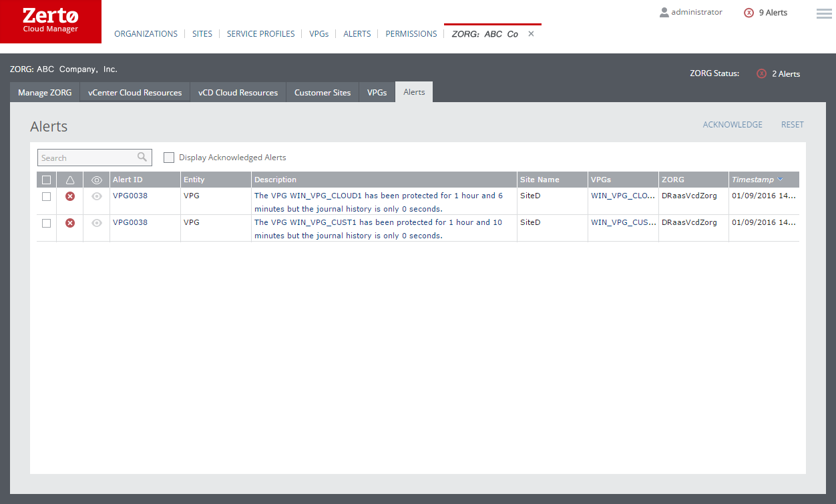
Task: Click the ACKNOWLEDGE link
Action: [733, 125]
